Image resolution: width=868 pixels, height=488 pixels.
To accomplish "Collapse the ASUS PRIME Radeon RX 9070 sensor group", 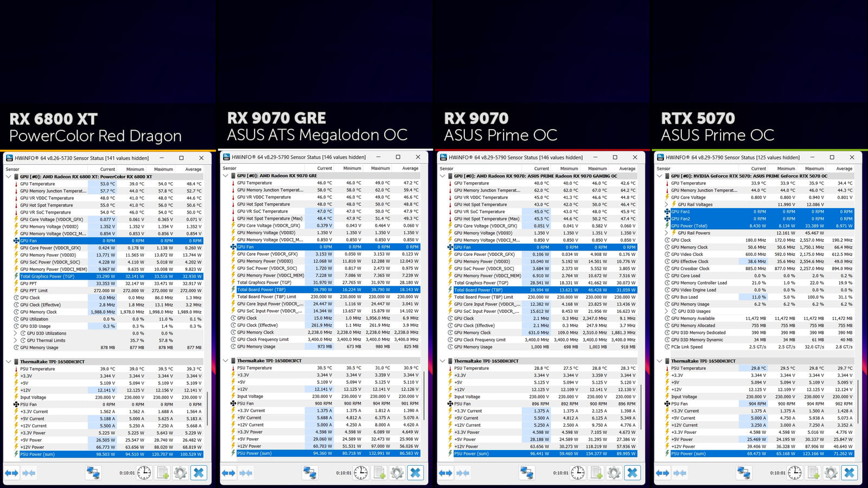I will [443, 176].
